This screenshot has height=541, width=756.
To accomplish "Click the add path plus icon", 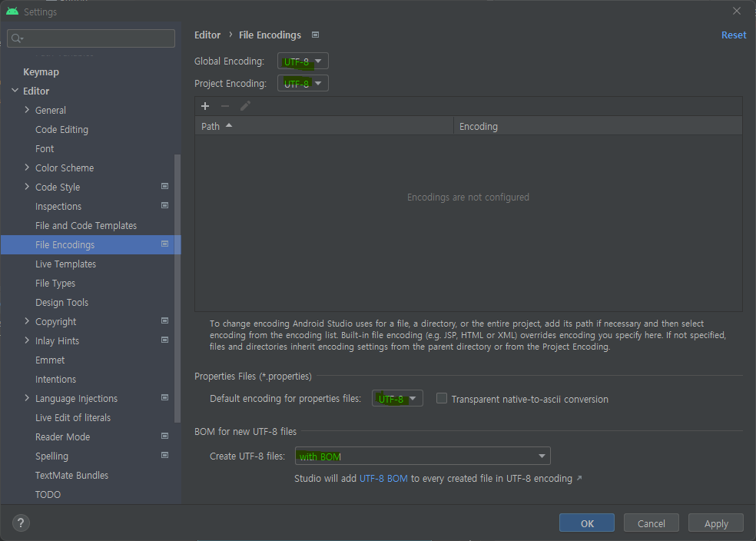I will click(205, 106).
